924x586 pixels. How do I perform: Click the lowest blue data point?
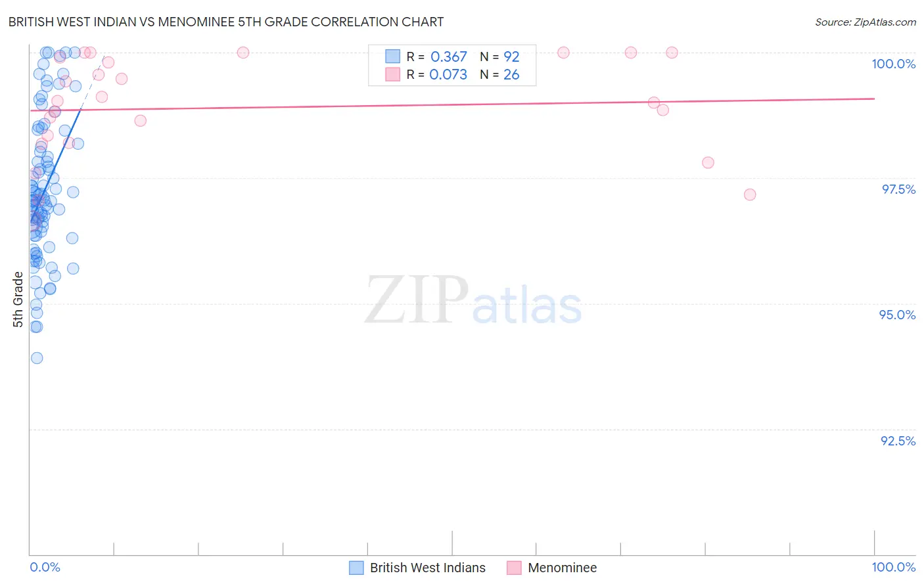tap(37, 358)
